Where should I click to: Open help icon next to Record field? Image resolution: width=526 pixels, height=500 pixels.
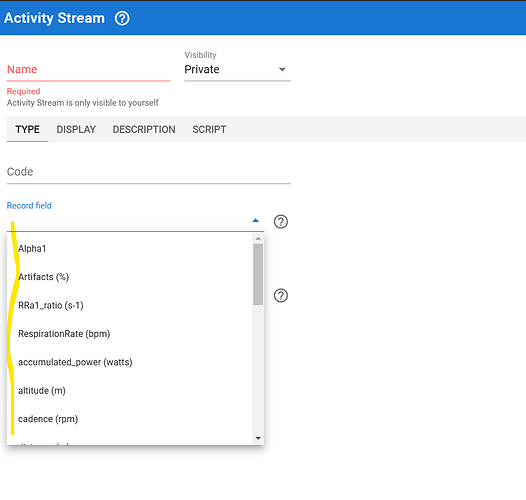(x=281, y=221)
